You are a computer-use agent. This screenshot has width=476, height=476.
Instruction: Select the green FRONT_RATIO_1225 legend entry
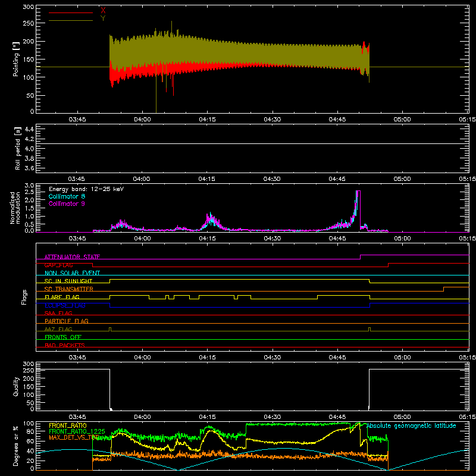click(x=77, y=431)
